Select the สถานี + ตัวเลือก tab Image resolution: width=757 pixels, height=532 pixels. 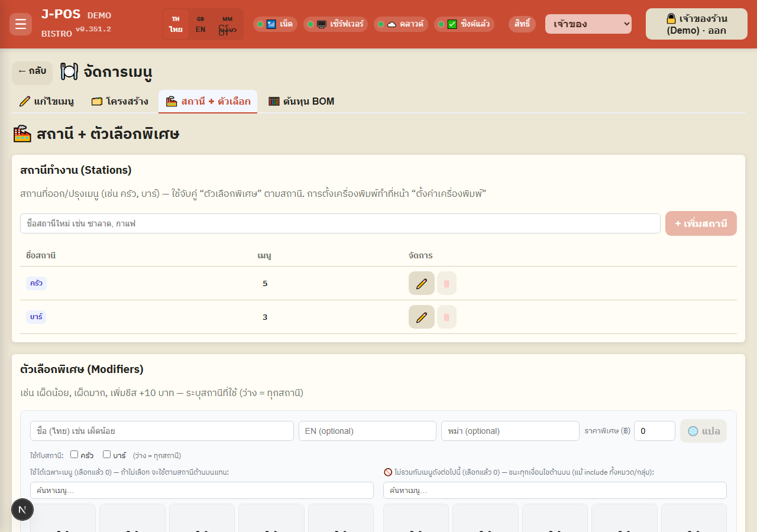(208, 101)
